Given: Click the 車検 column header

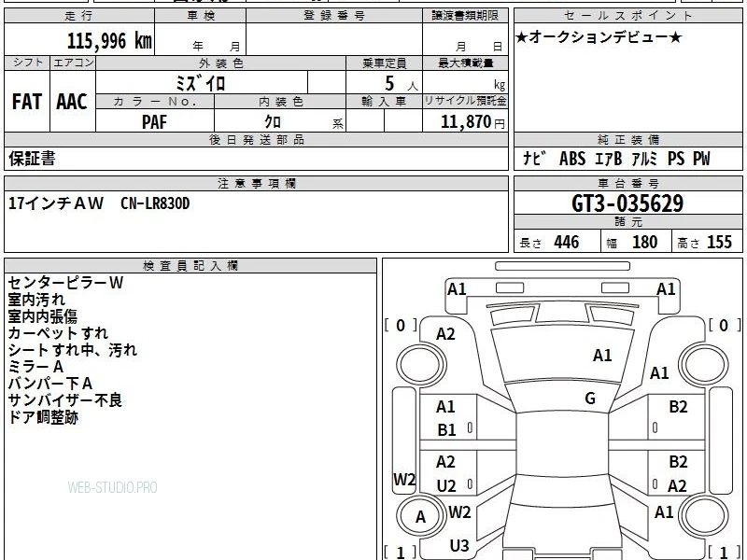Looking at the screenshot, I should click(x=201, y=16).
